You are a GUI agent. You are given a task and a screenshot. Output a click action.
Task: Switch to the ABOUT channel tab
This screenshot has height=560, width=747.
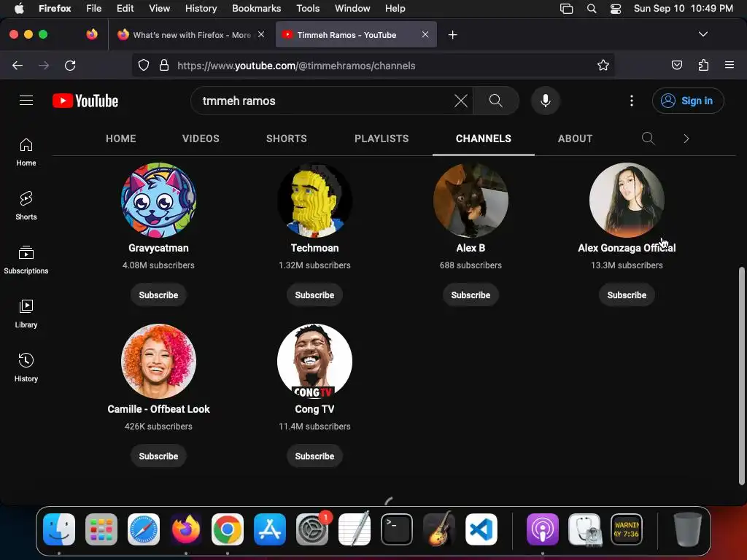(x=575, y=139)
